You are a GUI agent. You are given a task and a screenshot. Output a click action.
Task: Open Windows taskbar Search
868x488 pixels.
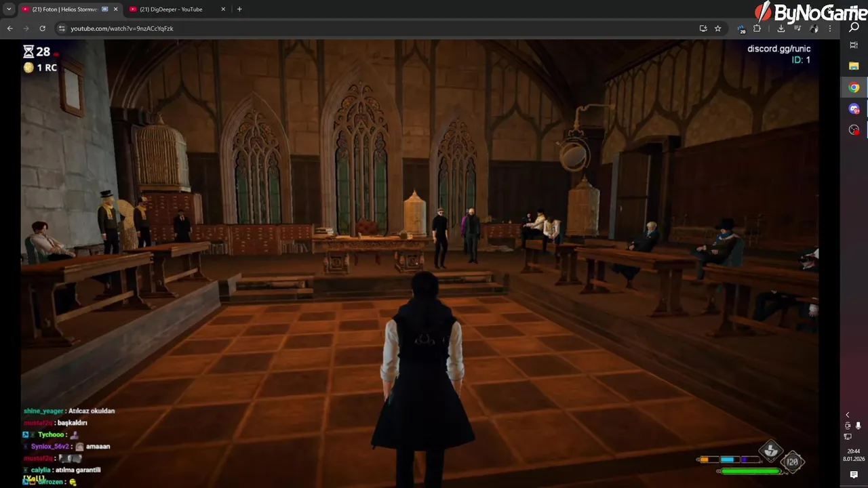pos(854,27)
